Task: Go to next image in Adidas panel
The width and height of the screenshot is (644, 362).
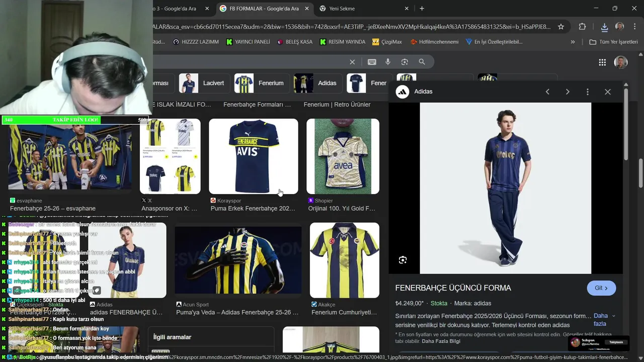Action: [x=568, y=92]
